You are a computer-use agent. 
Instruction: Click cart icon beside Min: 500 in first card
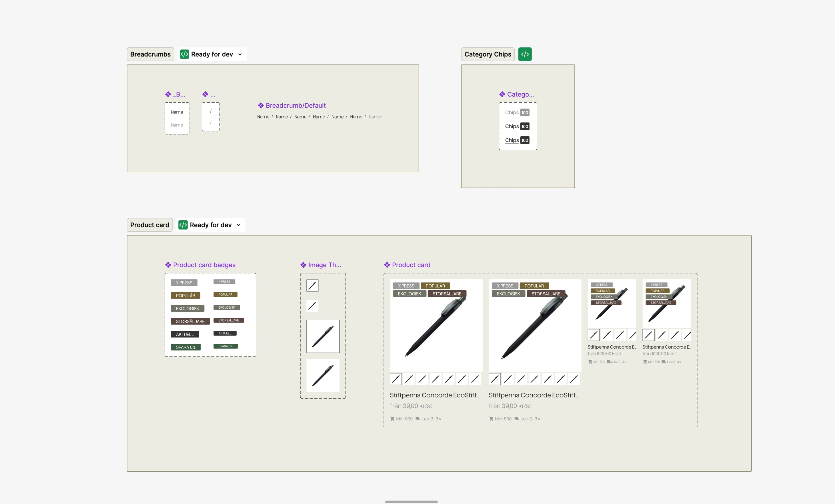point(392,419)
